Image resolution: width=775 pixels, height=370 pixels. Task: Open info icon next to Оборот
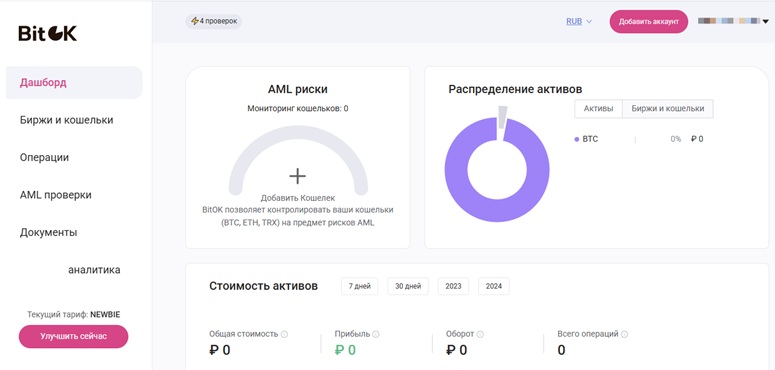click(x=480, y=334)
